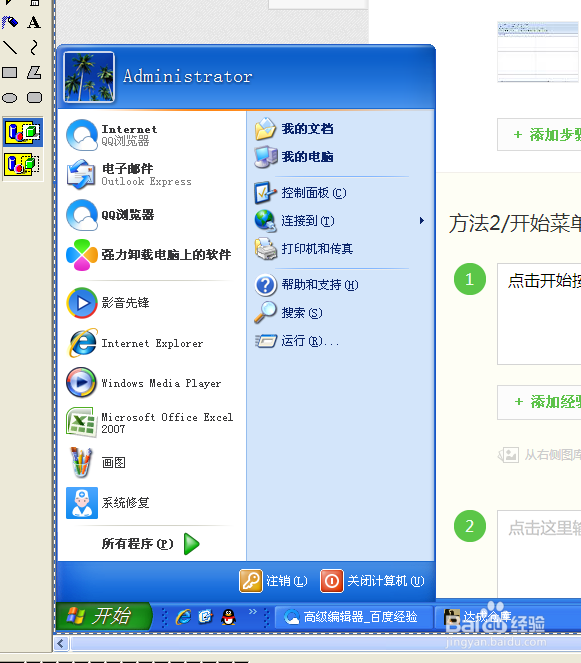Select the Rounded Rectangle tool in Paint
Screen dimensions: 581x663
coord(34,98)
